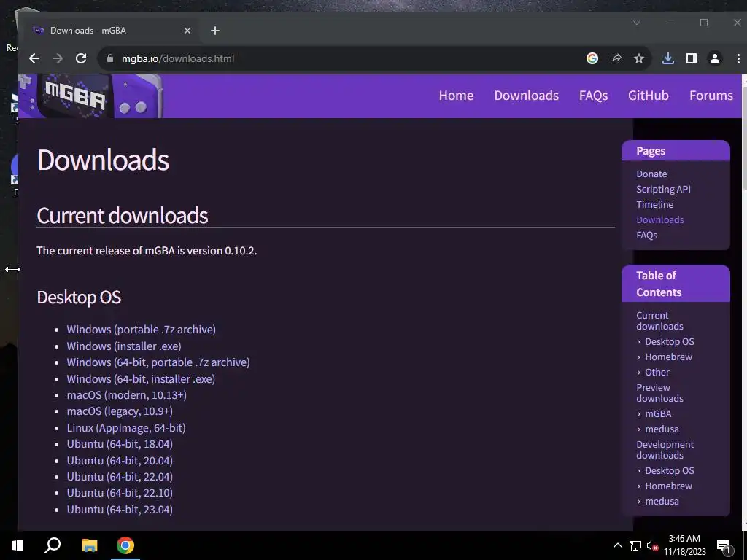
Task: Go back with the browser back arrow
Action: coord(34,58)
